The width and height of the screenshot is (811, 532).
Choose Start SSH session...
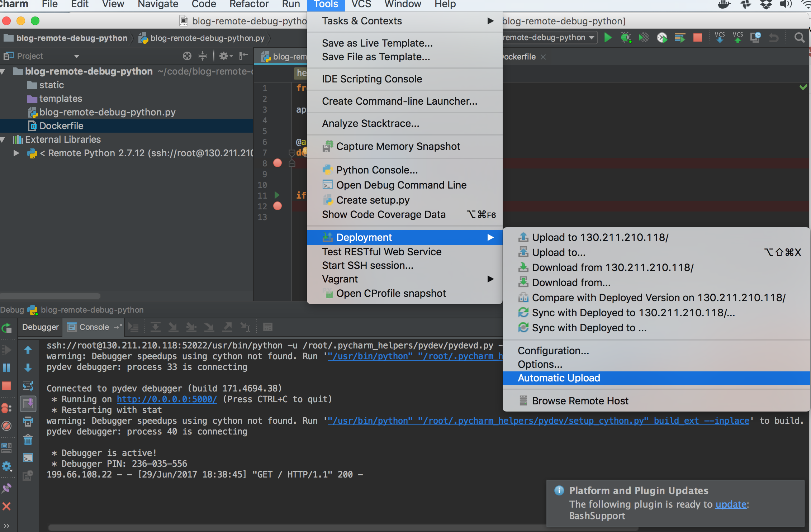[x=404, y=265]
